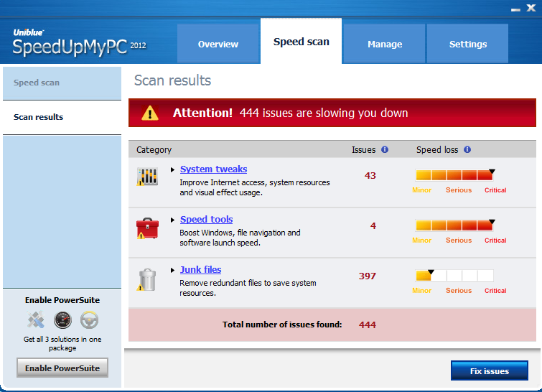Open the Speed tools link
This screenshot has width=542, height=392.
click(206, 219)
